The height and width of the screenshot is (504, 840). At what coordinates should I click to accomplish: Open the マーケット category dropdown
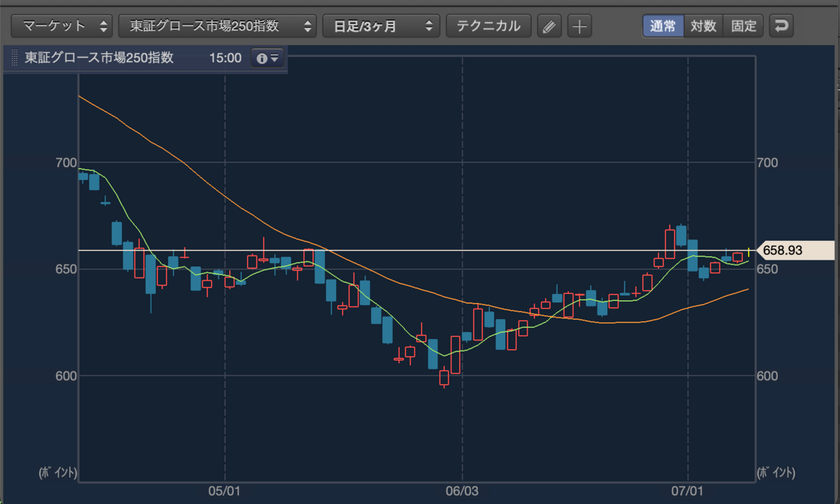click(62, 27)
